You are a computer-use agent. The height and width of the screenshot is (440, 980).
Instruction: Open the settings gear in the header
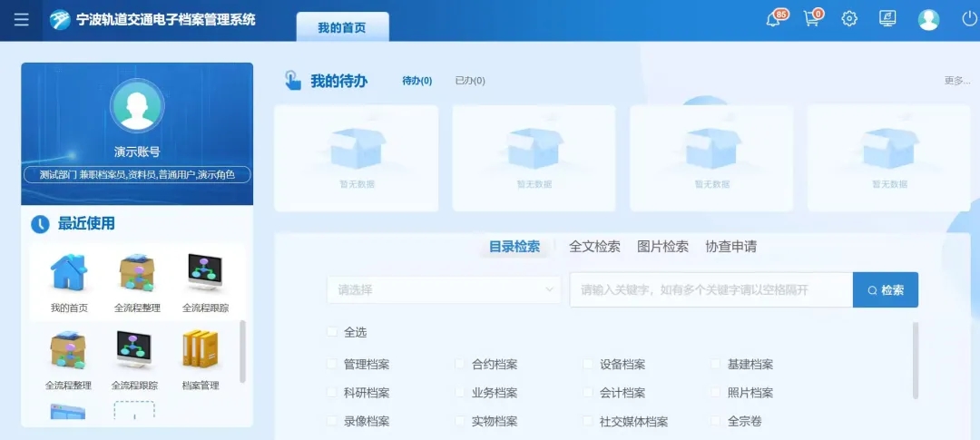pyautogui.click(x=849, y=19)
